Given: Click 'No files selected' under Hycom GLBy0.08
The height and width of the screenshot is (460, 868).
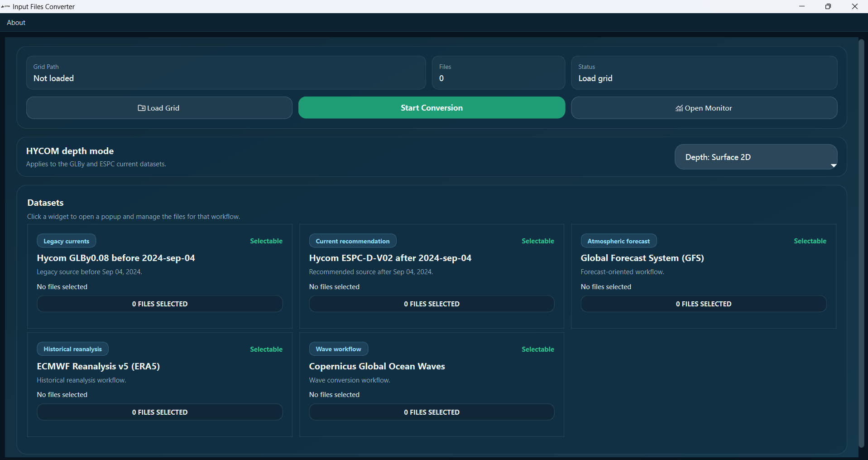Looking at the screenshot, I should (x=62, y=287).
